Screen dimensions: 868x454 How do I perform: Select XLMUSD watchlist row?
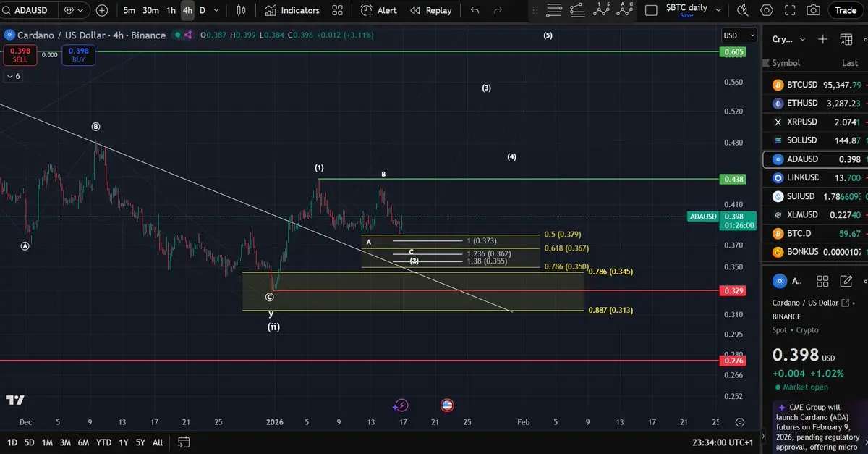point(815,214)
